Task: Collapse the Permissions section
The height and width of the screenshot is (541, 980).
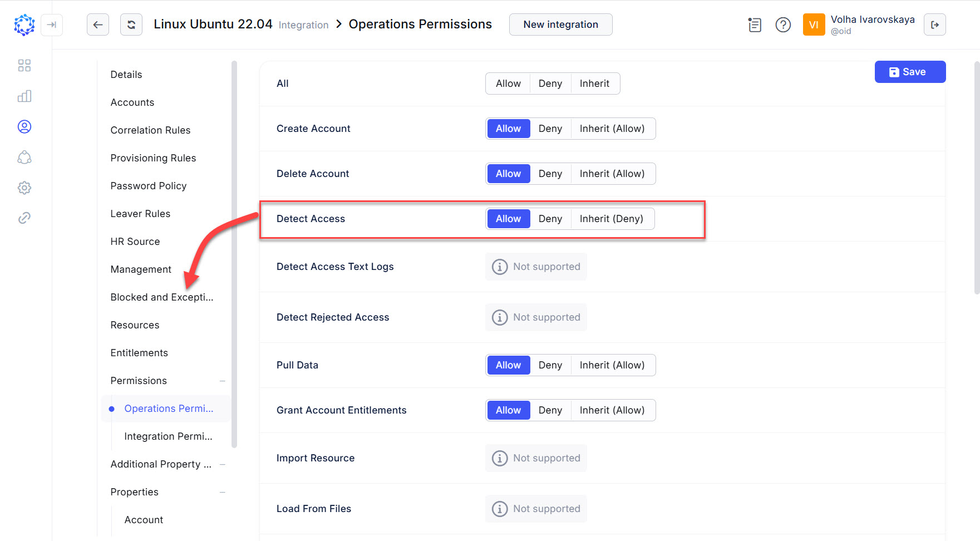Action: 223,381
